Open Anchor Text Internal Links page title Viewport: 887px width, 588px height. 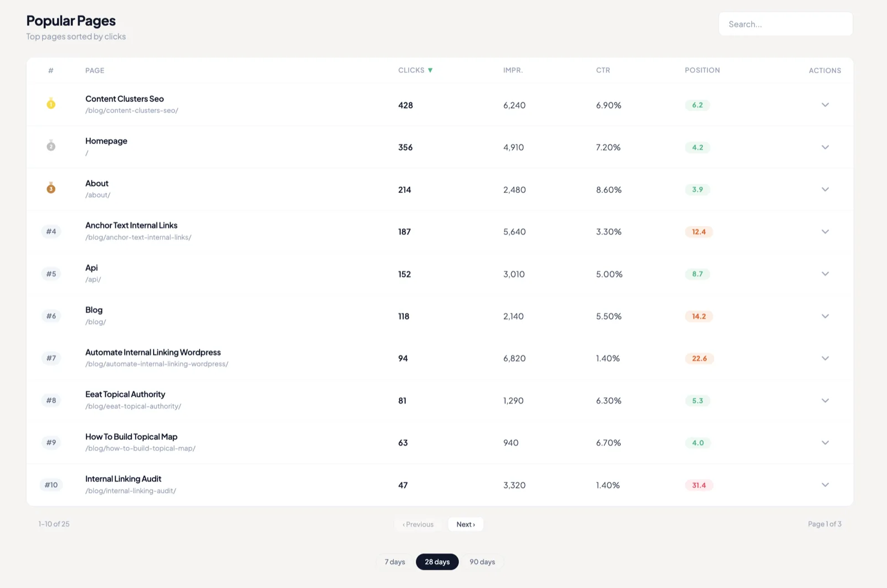click(x=131, y=225)
